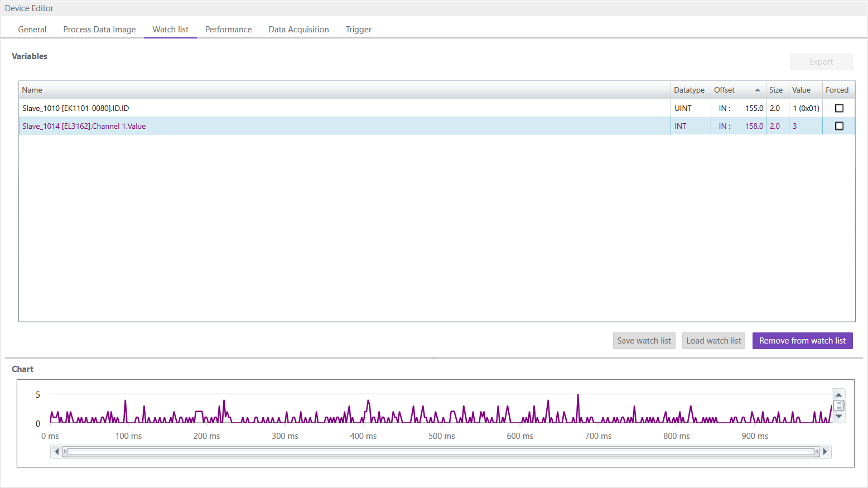The height and width of the screenshot is (488, 868).
Task: Open the Data Acquisition tab
Action: [x=298, y=29]
